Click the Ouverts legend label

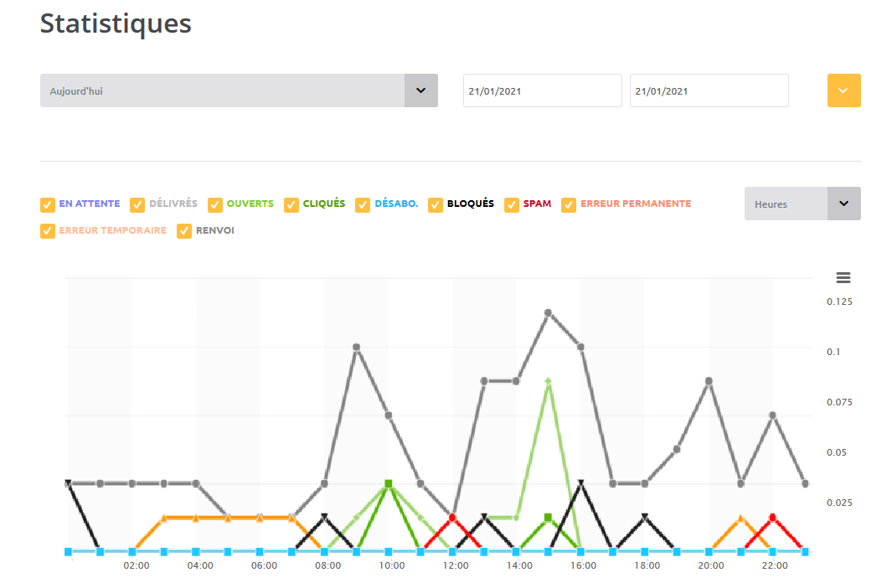click(250, 204)
